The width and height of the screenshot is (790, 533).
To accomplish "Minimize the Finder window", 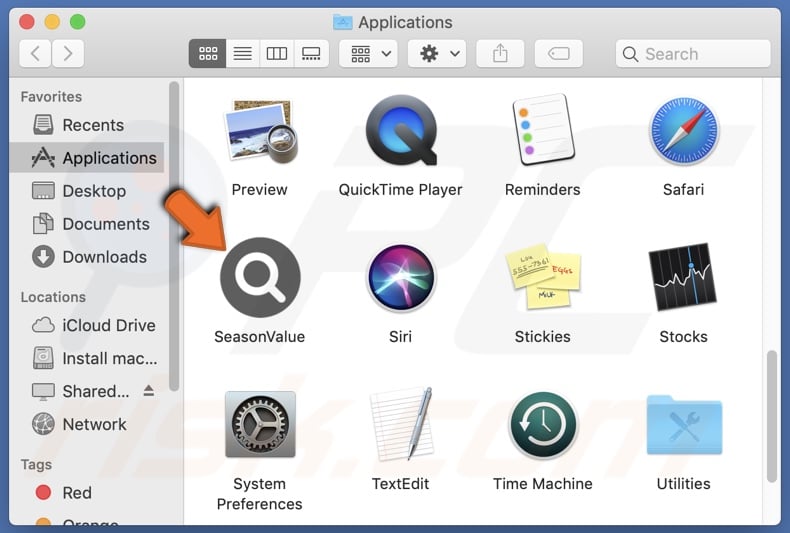I will click(52, 22).
